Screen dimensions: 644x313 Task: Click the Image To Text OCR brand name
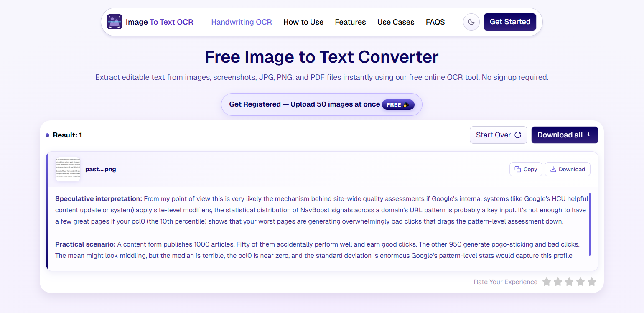point(159,22)
